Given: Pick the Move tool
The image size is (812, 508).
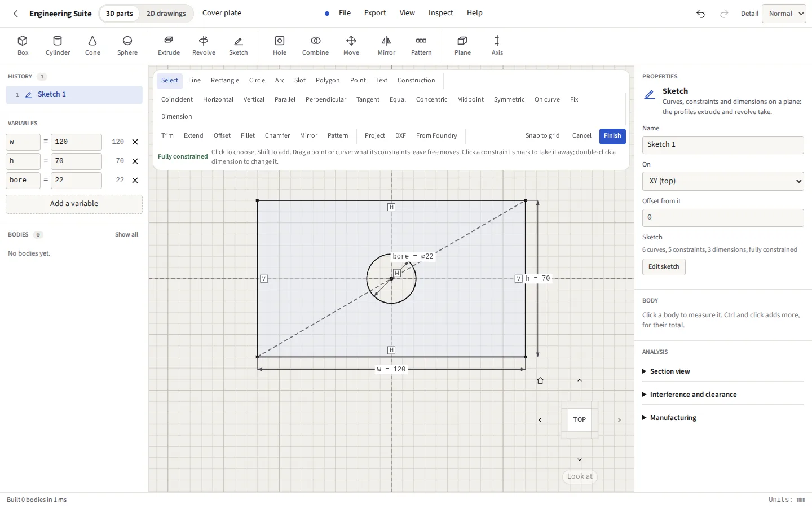Looking at the screenshot, I should pos(351,46).
